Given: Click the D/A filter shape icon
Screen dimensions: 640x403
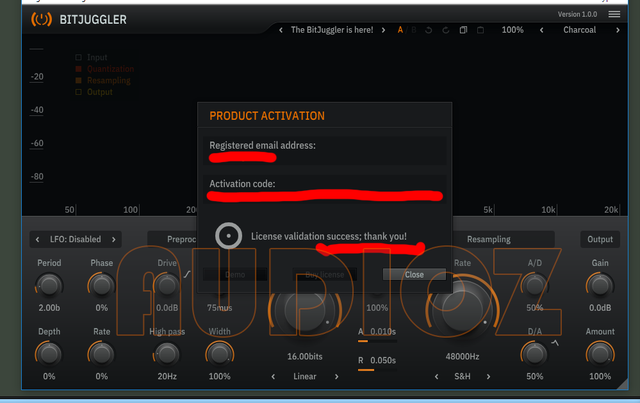Looking at the screenshot, I should (555, 343).
